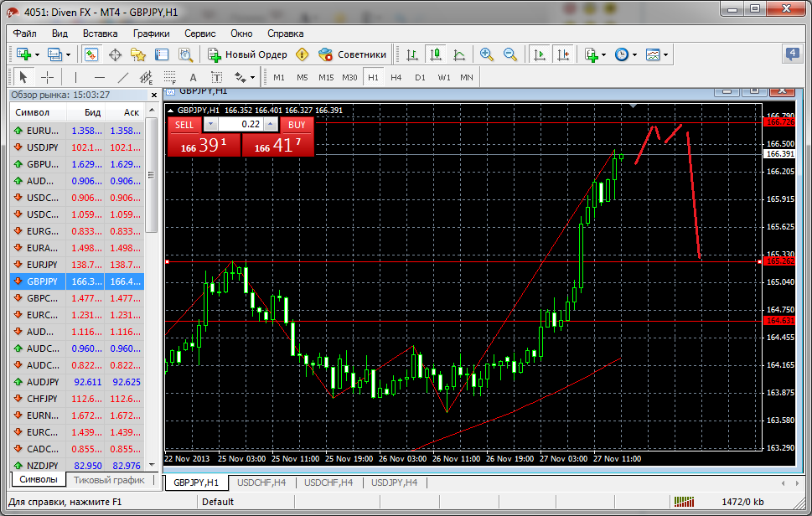Select the AUDJPY row in Market Watch
This screenshot has height=516, width=812.
tap(76, 382)
